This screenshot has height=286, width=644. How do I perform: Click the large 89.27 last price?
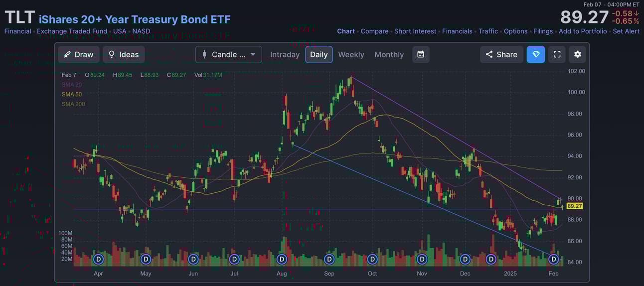click(x=584, y=17)
